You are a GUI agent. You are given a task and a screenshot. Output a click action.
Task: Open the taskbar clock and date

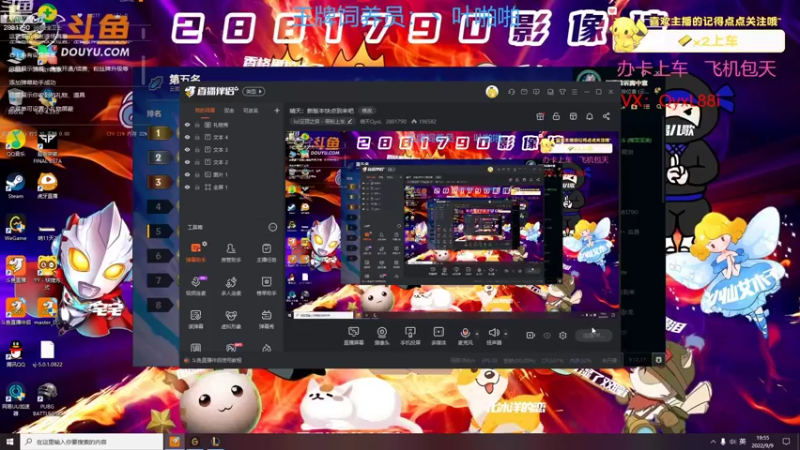[x=763, y=441]
